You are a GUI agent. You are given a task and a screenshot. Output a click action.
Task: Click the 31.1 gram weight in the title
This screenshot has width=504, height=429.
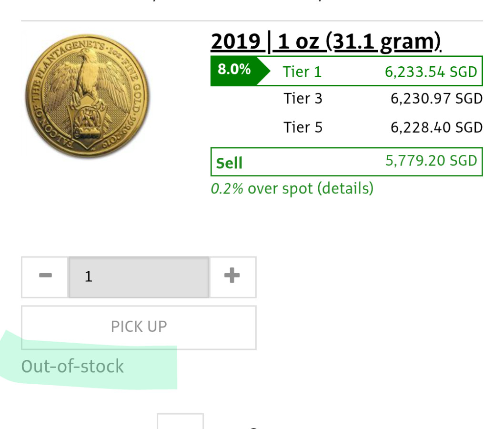(x=383, y=43)
